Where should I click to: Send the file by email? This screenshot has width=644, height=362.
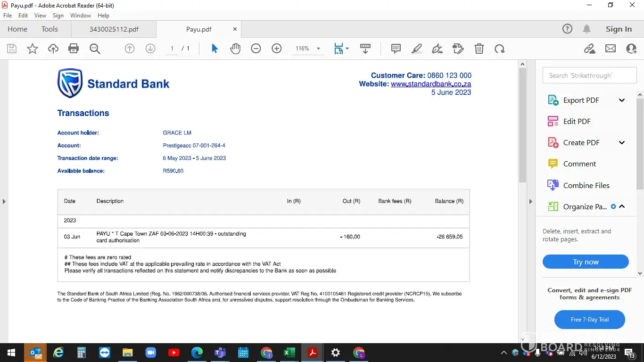[611, 49]
